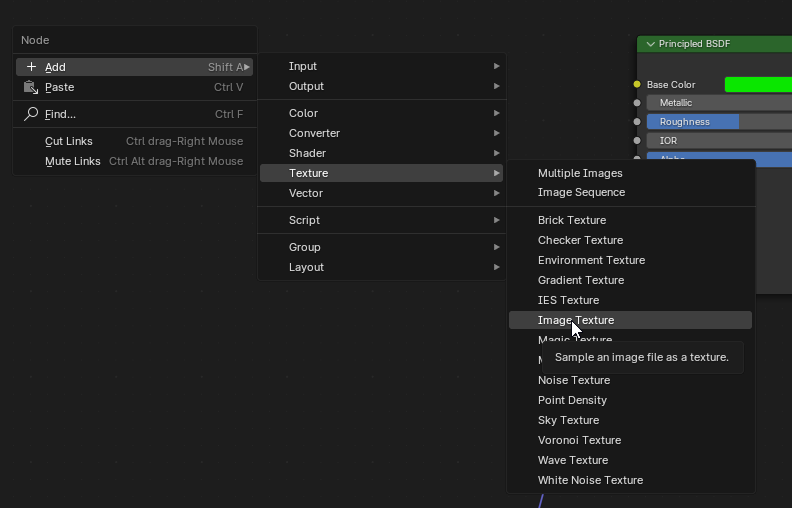This screenshot has width=792, height=508.
Task: Click the Roughness slider field
Action: click(x=718, y=122)
